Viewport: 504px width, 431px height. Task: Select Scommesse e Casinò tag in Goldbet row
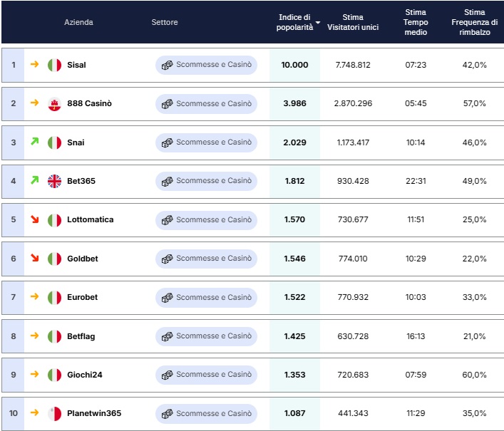[x=206, y=259]
